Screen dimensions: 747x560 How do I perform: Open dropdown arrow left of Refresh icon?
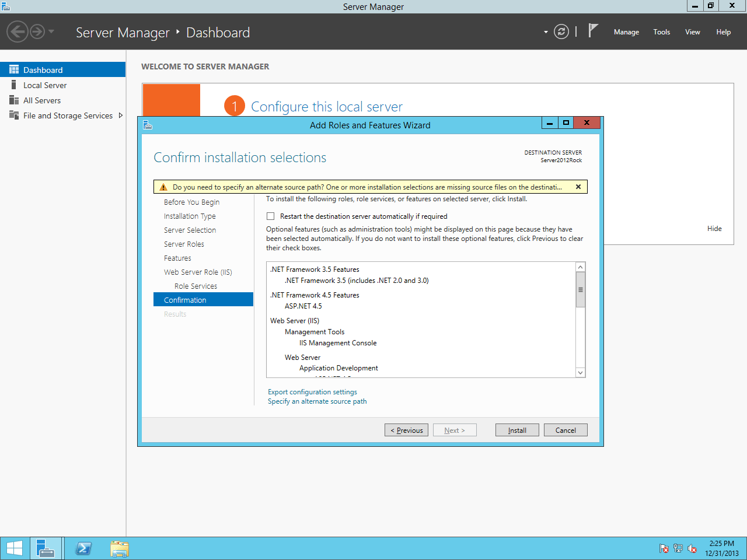[x=546, y=32]
